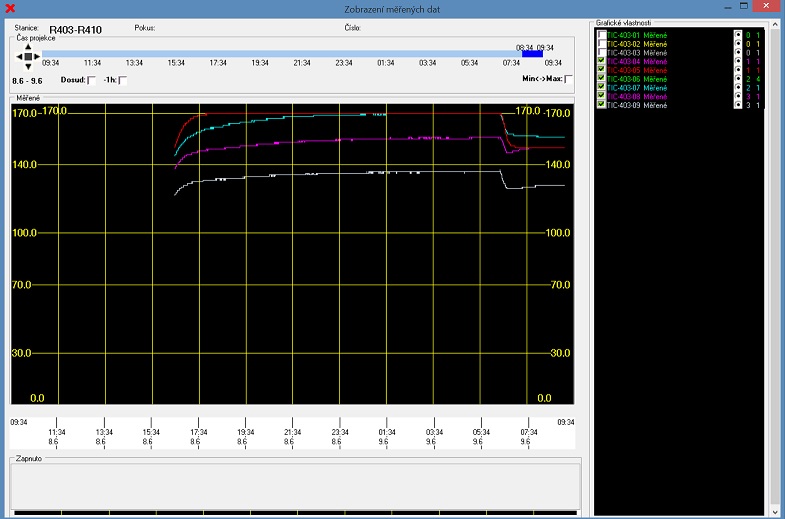Select radio button for TIC-403-07
This screenshot has height=519, width=785.
click(x=738, y=87)
